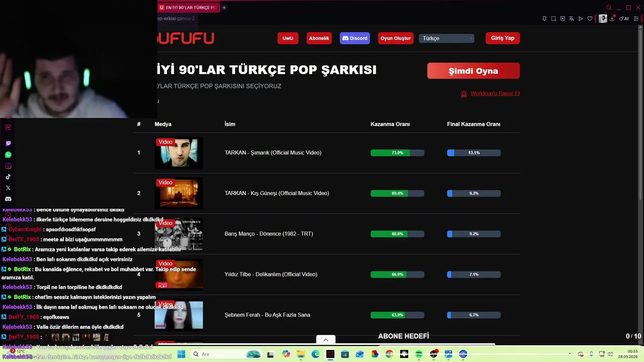Click the Oyun Oluştur button
The width and height of the screenshot is (644, 362).
pyautogui.click(x=395, y=38)
